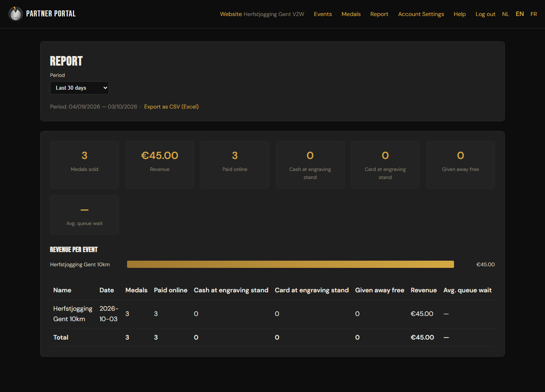The image size is (545, 392).
Task: Click the Herfstjogging Gent 10km revenue bar
Action: pyautogui.click(x=291, y=264)
